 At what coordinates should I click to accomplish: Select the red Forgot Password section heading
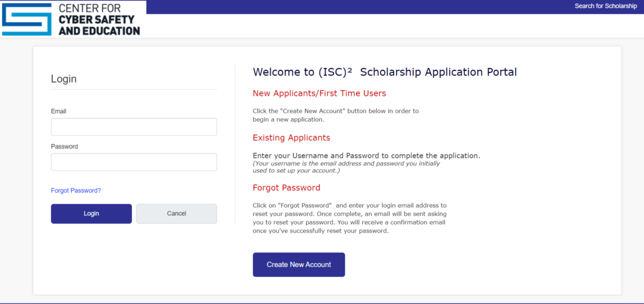tap(287, 188)
